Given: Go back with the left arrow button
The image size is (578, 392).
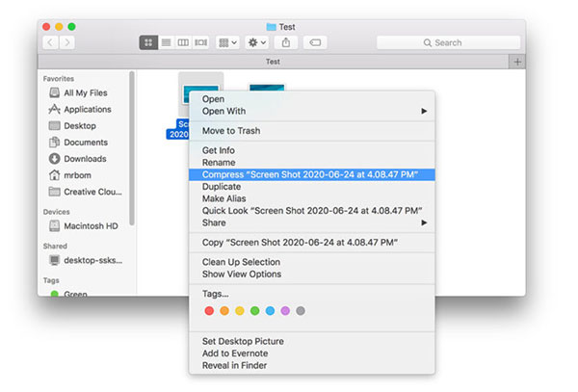Looking at the screenshot, I should coord(50,42).
